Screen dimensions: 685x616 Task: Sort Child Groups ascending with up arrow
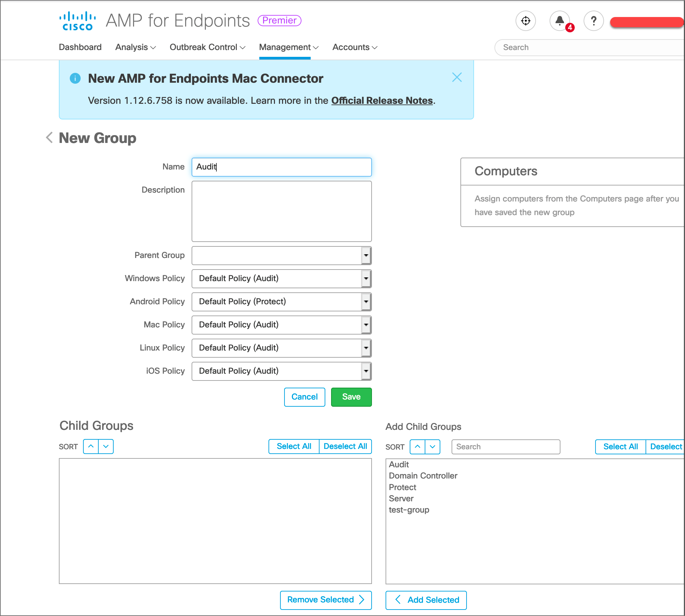91,447
